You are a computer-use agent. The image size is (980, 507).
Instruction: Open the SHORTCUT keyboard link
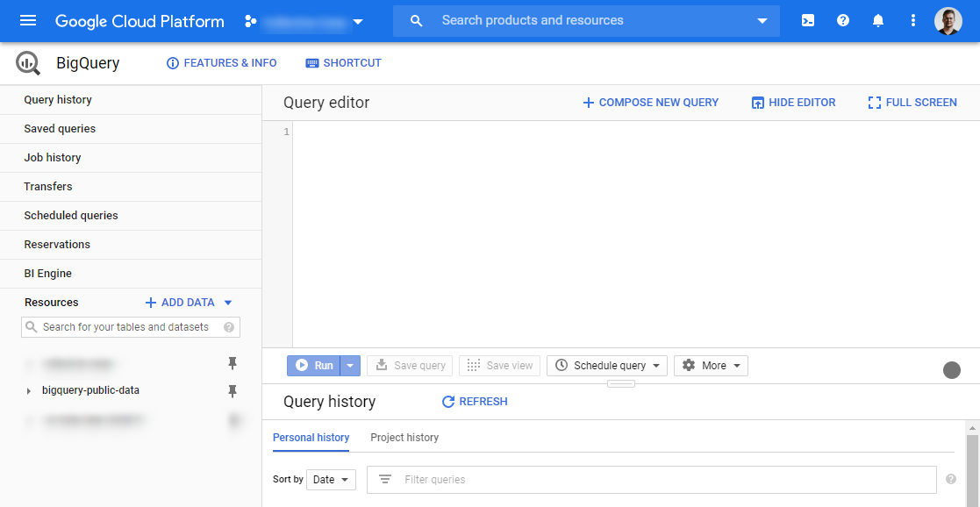[343, 63]
